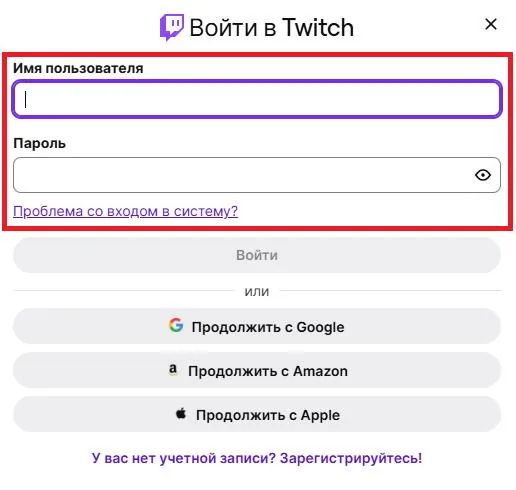
Task: Click the grey Войти button
Action: click(x=257, y=255)
